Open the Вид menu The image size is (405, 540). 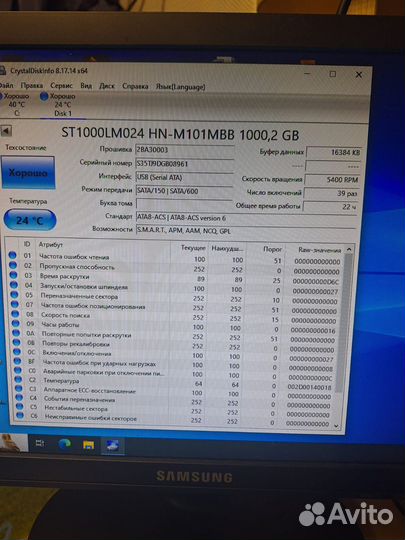(86, 86)
